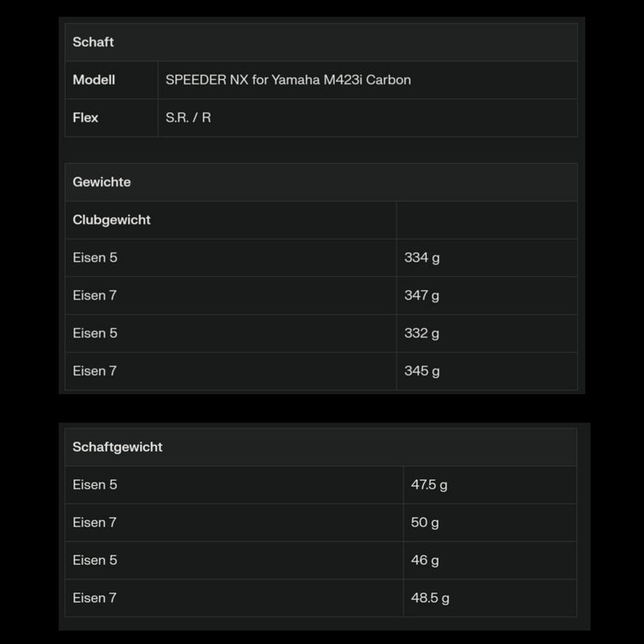Click the SPEEDER NX for Yamaha model text

pyautogui.click(x=289, y=80)
